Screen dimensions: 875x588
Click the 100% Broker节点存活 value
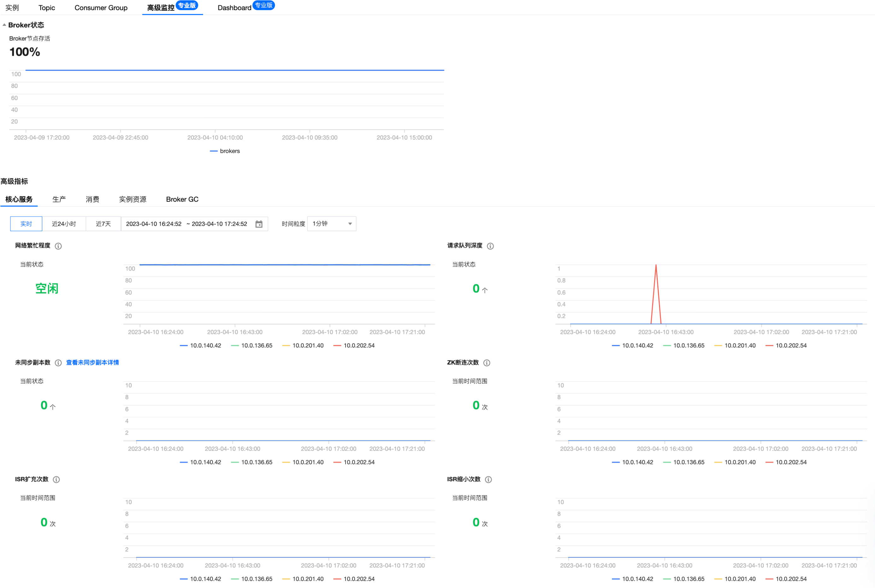pos(24,52)
